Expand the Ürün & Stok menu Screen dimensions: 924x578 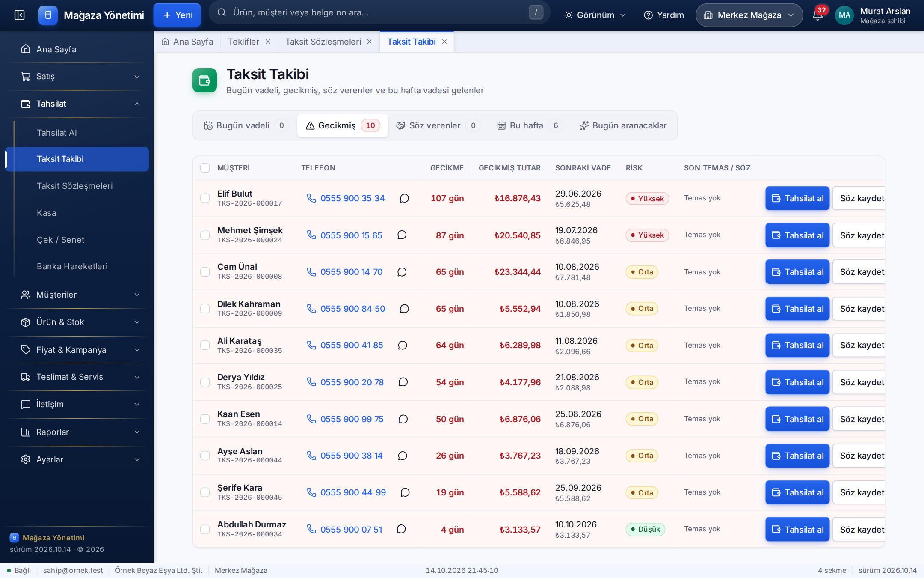tap(80, 322)
